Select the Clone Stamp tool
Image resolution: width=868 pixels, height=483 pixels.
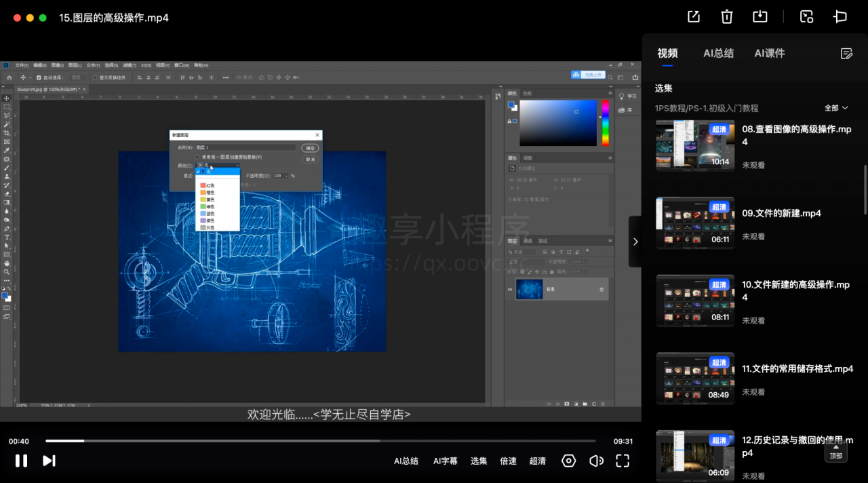click(7, 176)
